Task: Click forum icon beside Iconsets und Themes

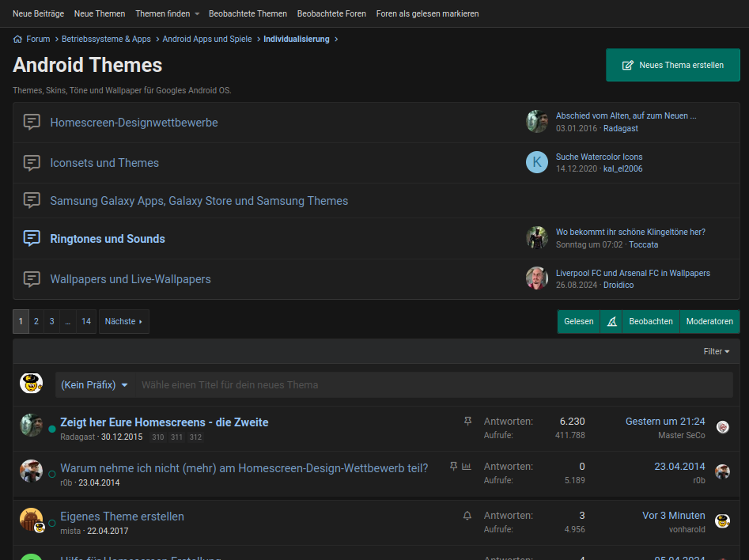Action: click(32, 163)
